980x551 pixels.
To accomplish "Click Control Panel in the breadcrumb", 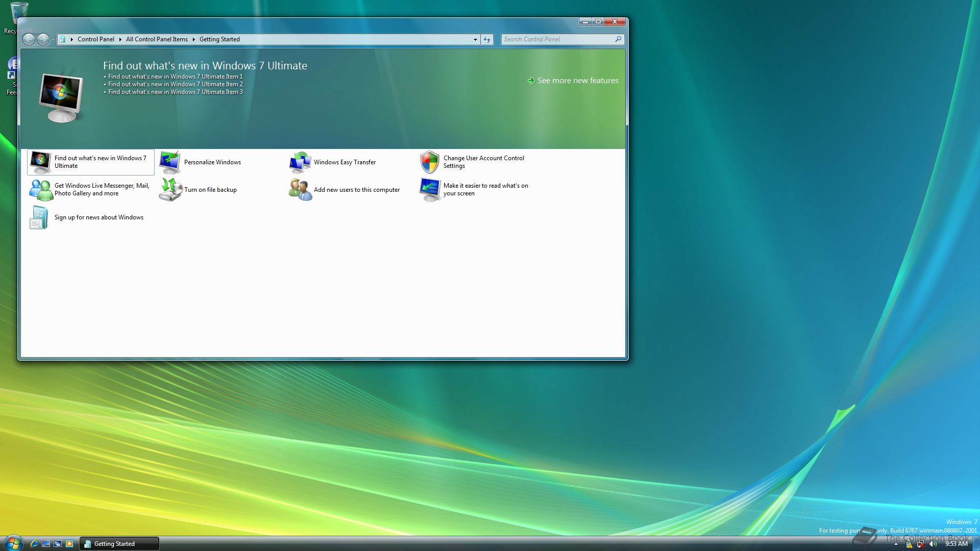I will (x=96, y=39).
